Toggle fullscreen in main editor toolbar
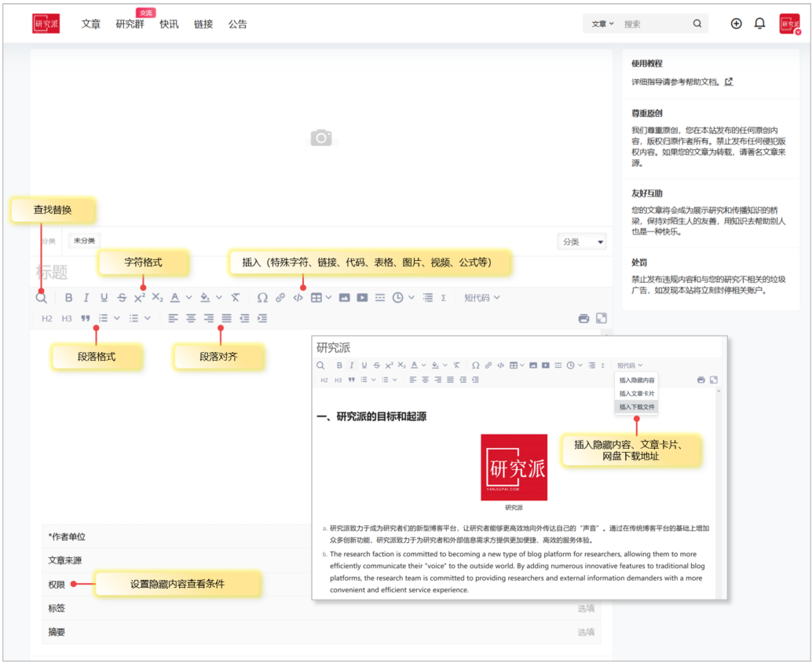Screen dimensions: 812x664 [602, 318]
